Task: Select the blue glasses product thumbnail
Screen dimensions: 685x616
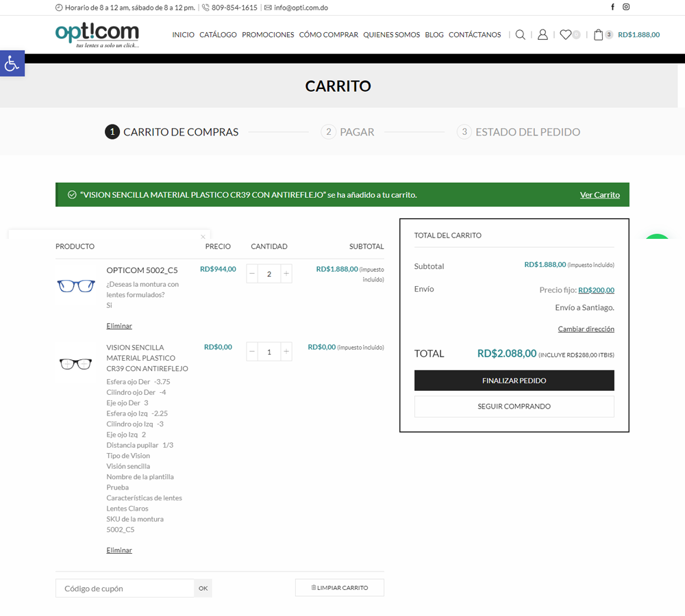Action: click(75, 285)
